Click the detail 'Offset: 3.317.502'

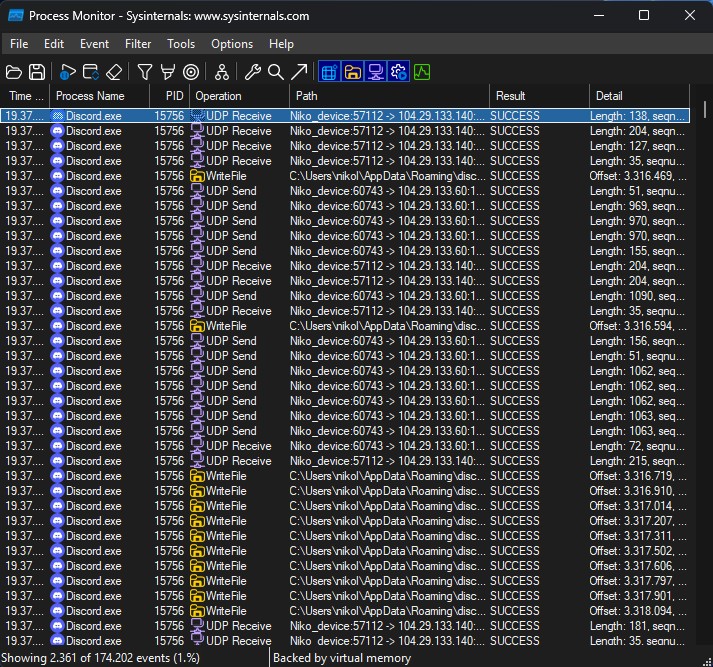(632, 551)
